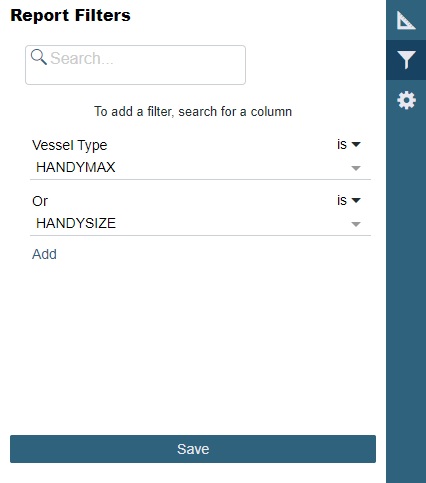Screen dimensions: 426x483
Task: Expand the gray arrow beside HANDYMAX
Action: coord(356,168)
